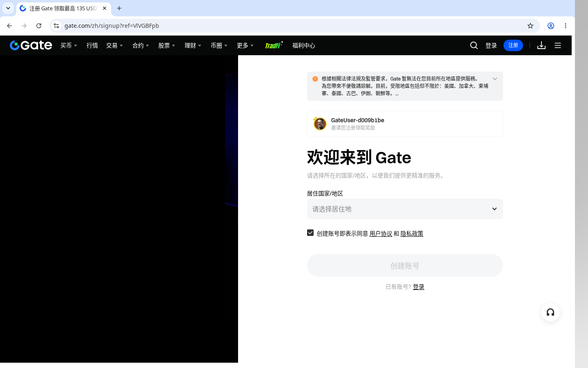This screenshot has height=368, width=588.
Task: Click the address bar URL
Action: pos(112,26)
